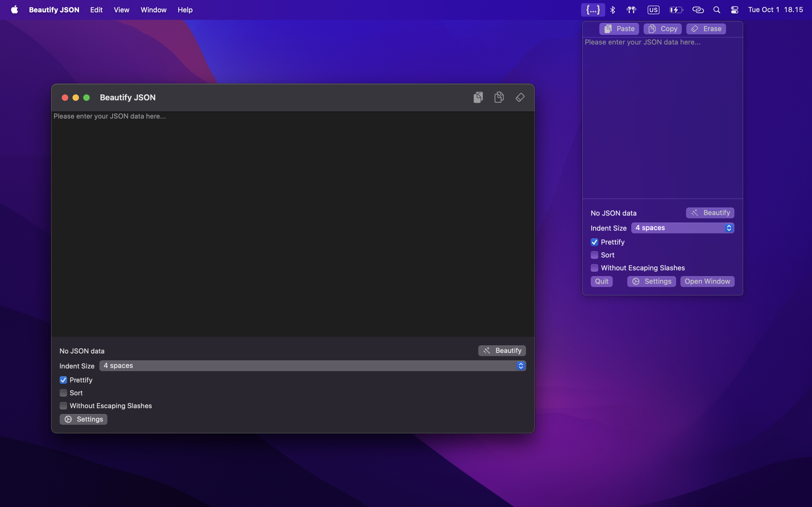The height and width of the screenshot is (507, 812).
Task: Change Indent Size using the popover stepper
Action: [729, 228]
